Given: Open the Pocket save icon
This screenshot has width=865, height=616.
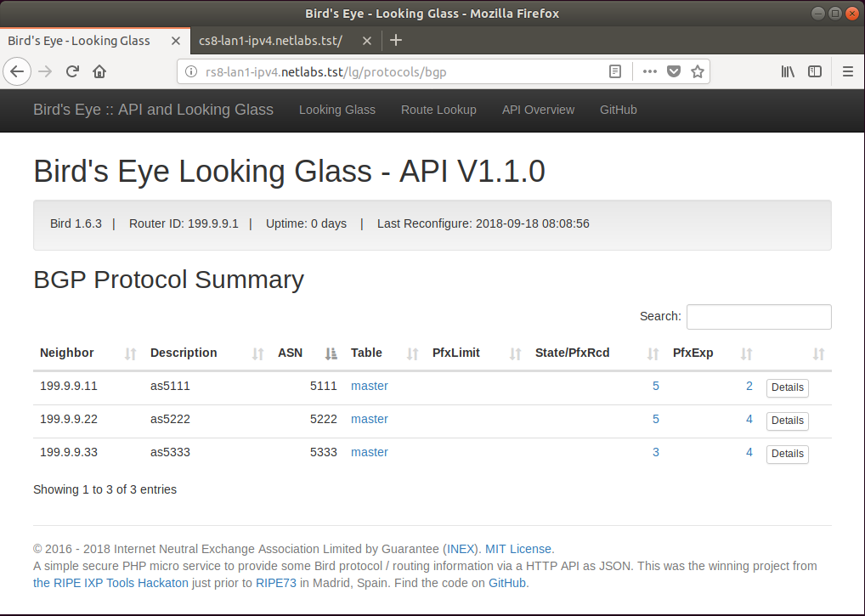Looking at the screenshot, I should (674, 72).
